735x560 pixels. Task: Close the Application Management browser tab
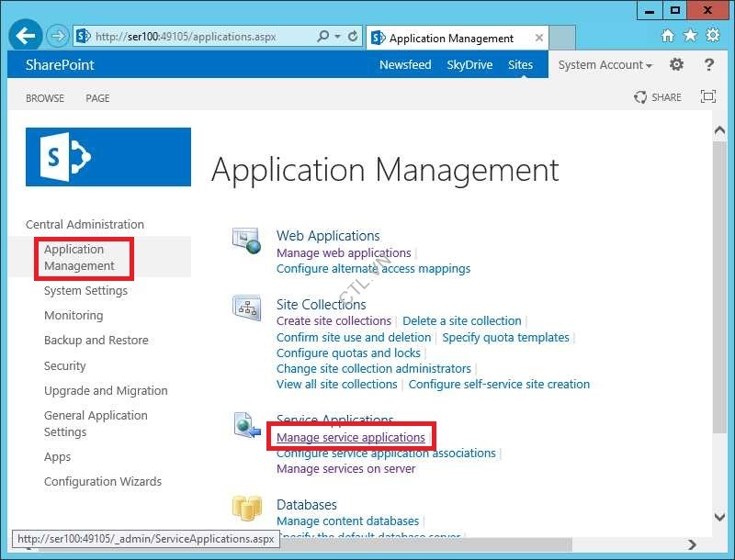(x=539, y=38)
